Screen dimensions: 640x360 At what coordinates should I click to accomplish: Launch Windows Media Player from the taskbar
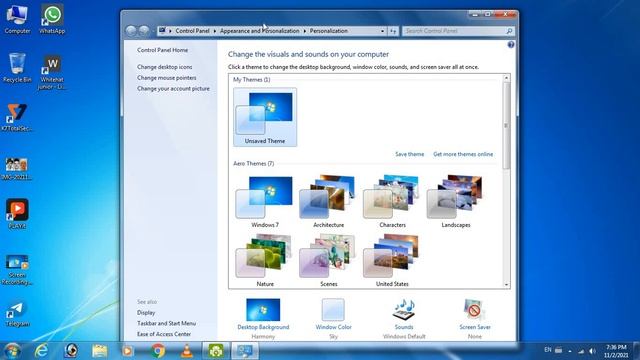[128, 351]
